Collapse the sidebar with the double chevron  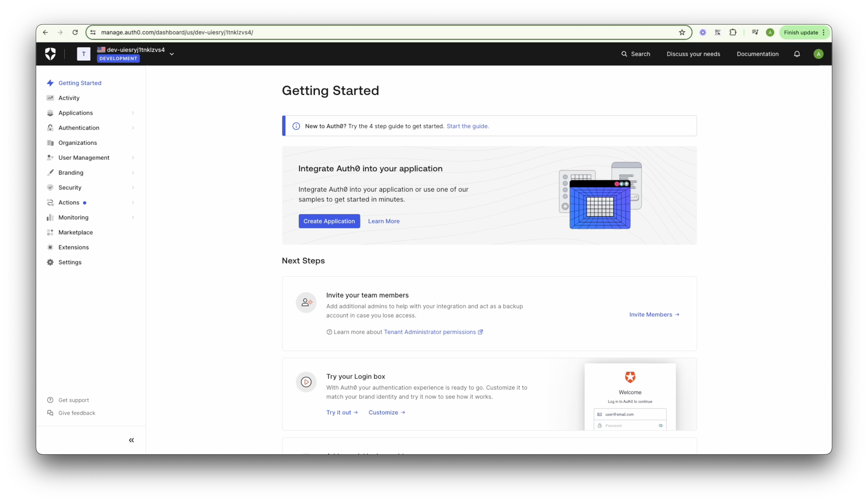point(131,440)
